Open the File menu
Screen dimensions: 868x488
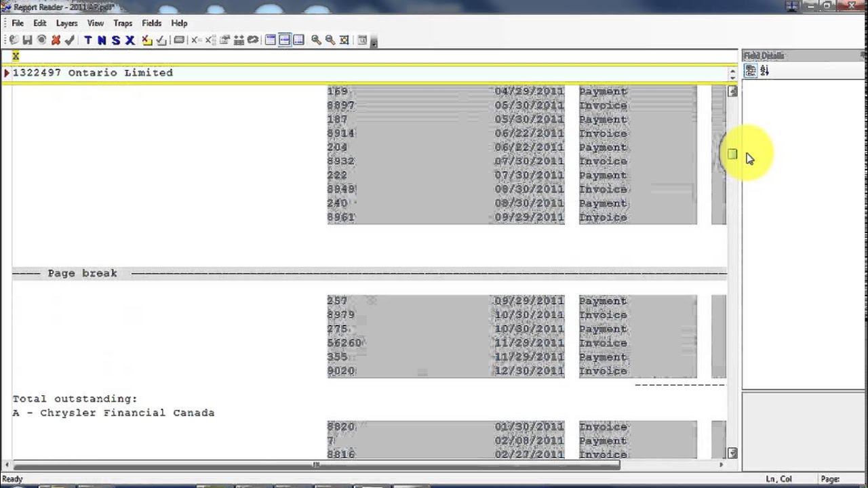tap(18, 23)
